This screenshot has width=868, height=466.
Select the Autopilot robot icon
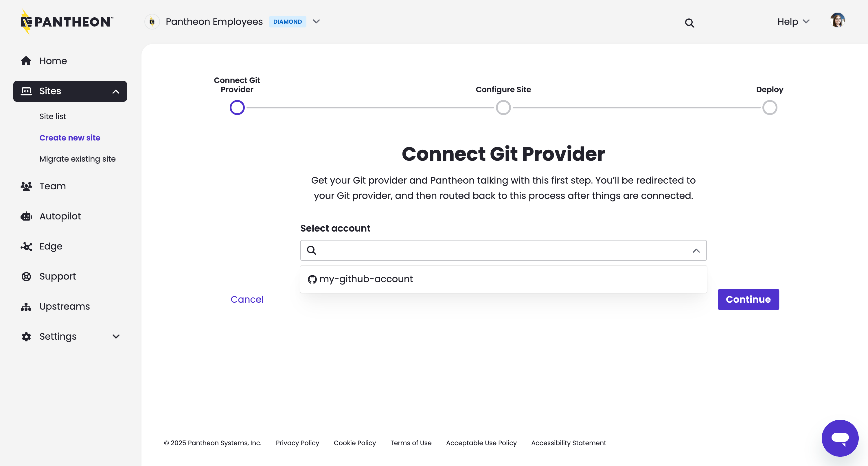tap(26, 216)
